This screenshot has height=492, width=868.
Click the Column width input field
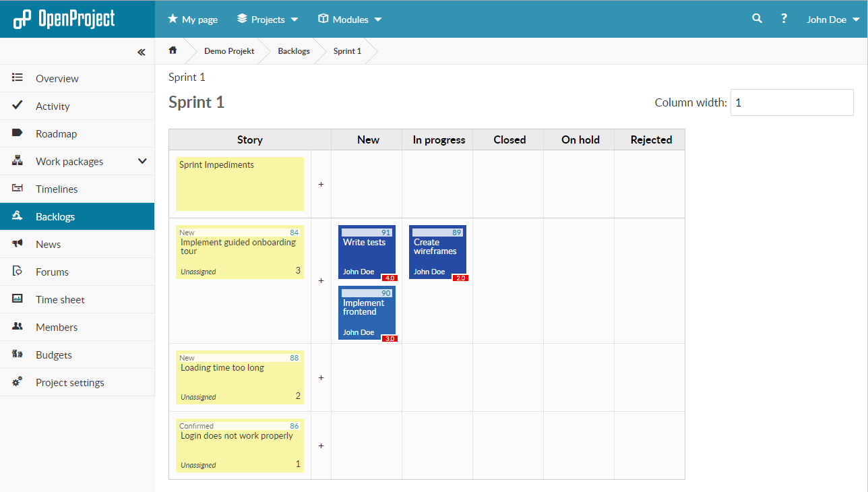click(x=791, y=102)
